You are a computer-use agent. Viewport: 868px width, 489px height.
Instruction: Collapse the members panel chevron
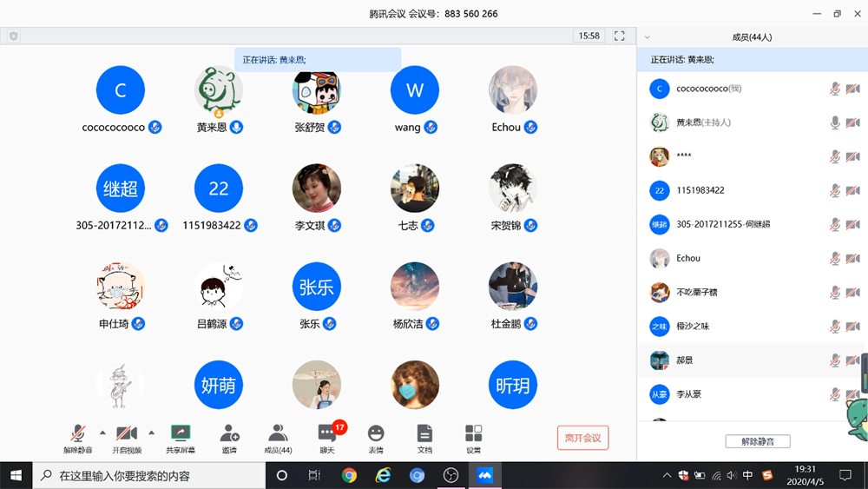(x=648, y=37)
